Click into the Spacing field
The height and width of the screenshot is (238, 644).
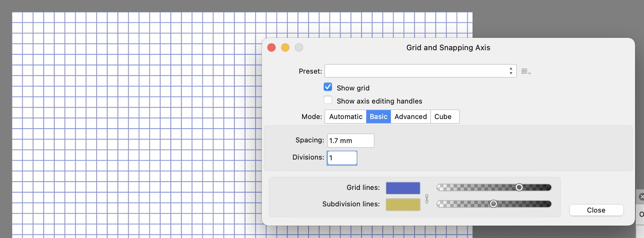(x=351, y=141)
